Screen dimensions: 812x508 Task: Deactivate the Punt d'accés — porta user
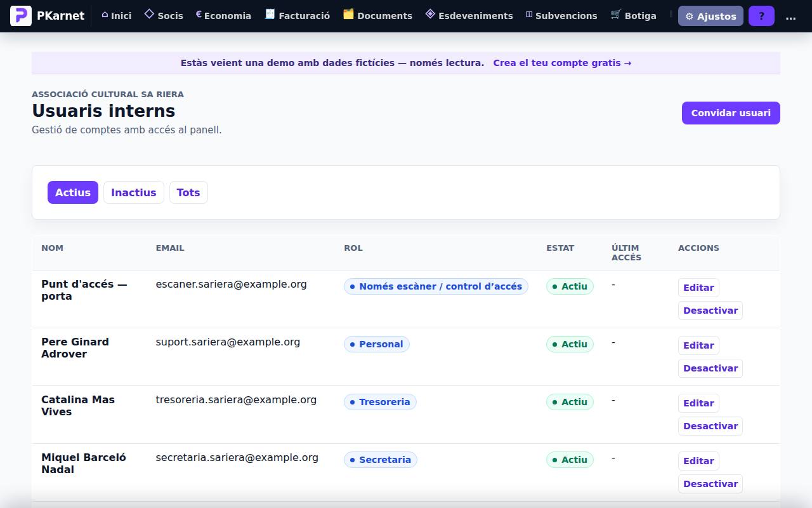pos(710,311)
